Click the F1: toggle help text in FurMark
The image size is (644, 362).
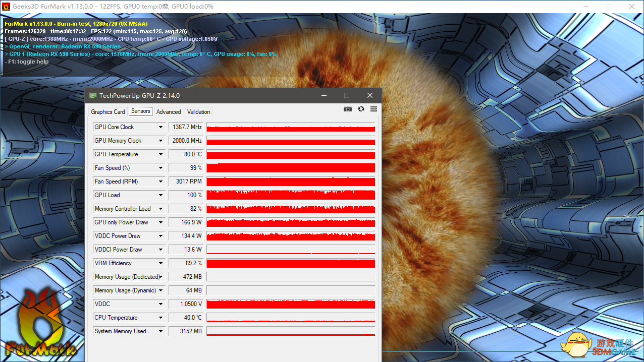27,62
